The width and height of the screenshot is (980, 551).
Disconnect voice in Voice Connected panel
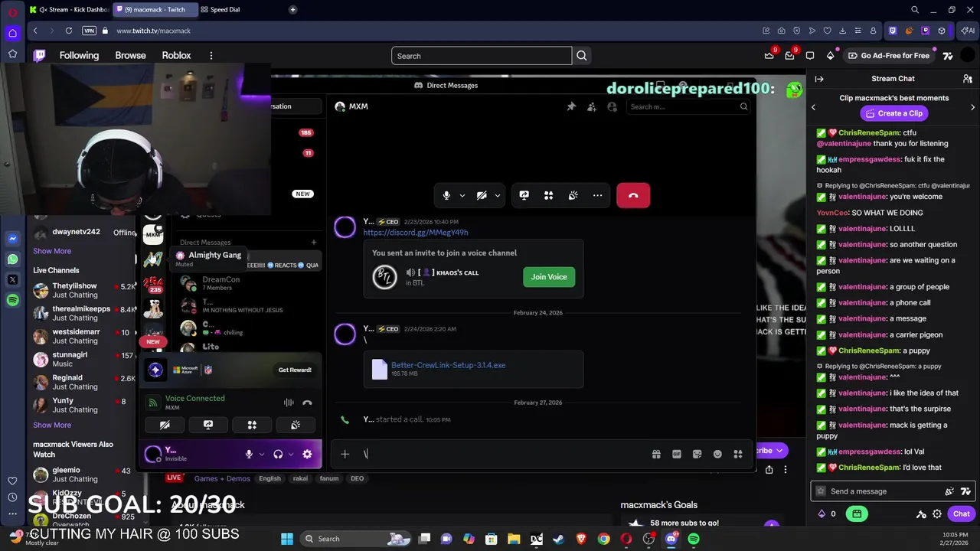(307, 403)
